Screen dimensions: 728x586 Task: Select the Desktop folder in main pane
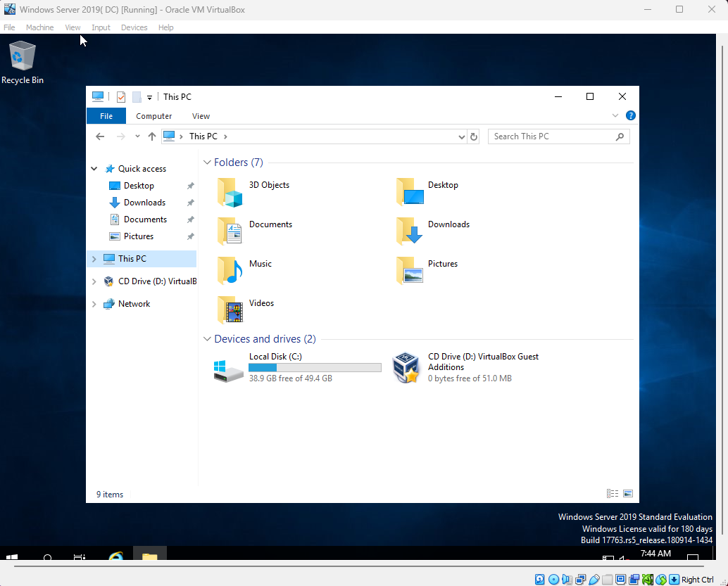click(427, 192)
